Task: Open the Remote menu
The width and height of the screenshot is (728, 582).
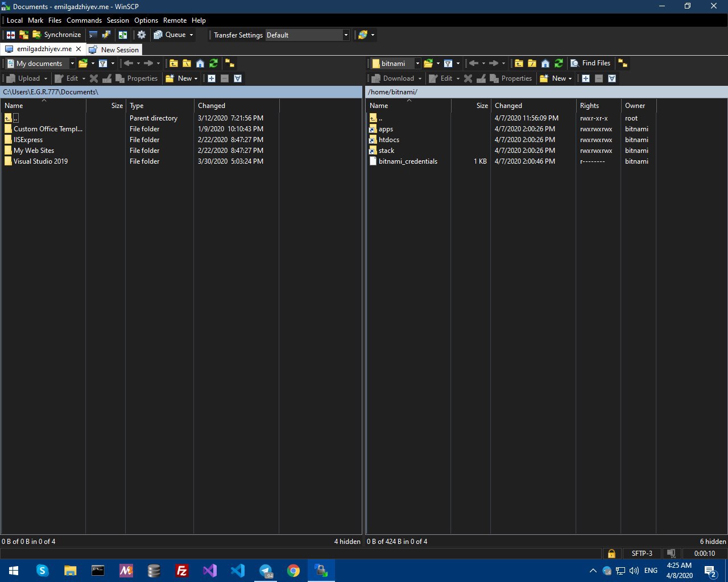Action: tap(175, 20)
